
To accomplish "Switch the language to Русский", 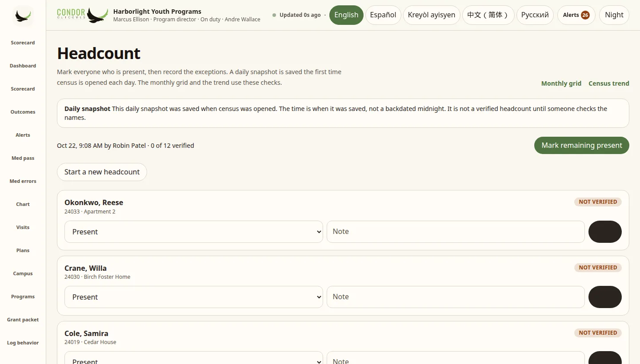I will coord(535,15).
